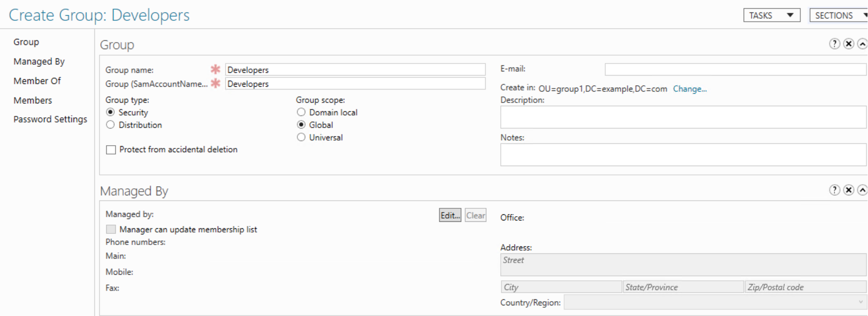
Task: Close the Group section with X icon
Action: [x=848, y=44]
